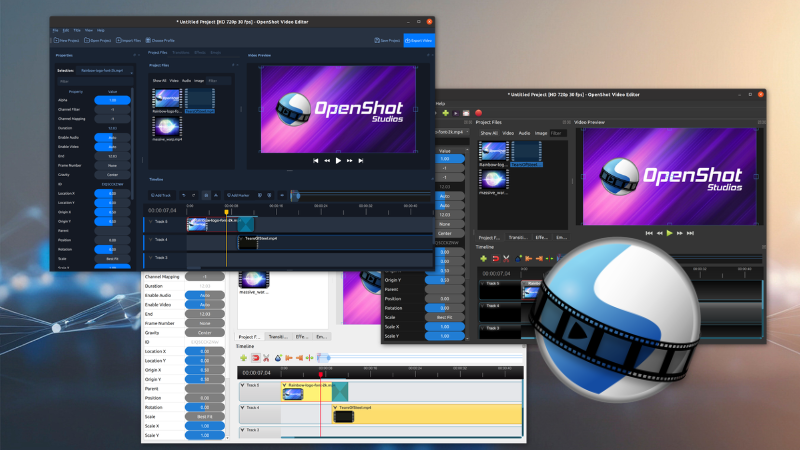The image size is (800, 450).
Task: Collapse Track 3 chevron in light window
Action: (242, 430)
